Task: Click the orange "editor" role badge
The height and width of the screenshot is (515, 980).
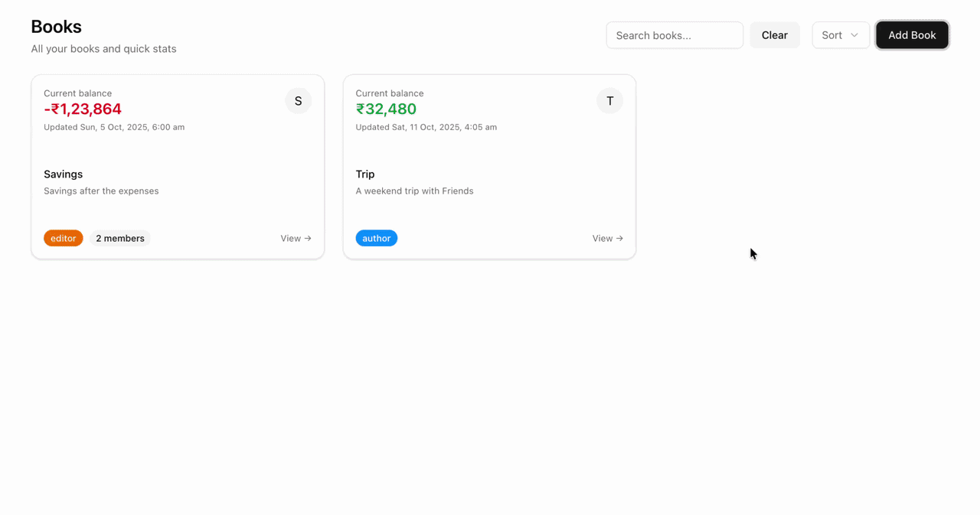Action: [63, 238]
